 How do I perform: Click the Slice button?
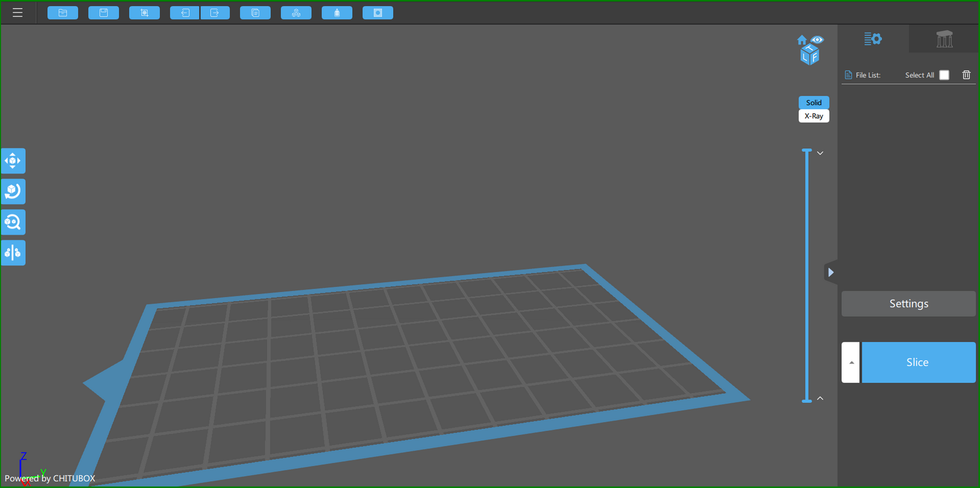[918, 362]
